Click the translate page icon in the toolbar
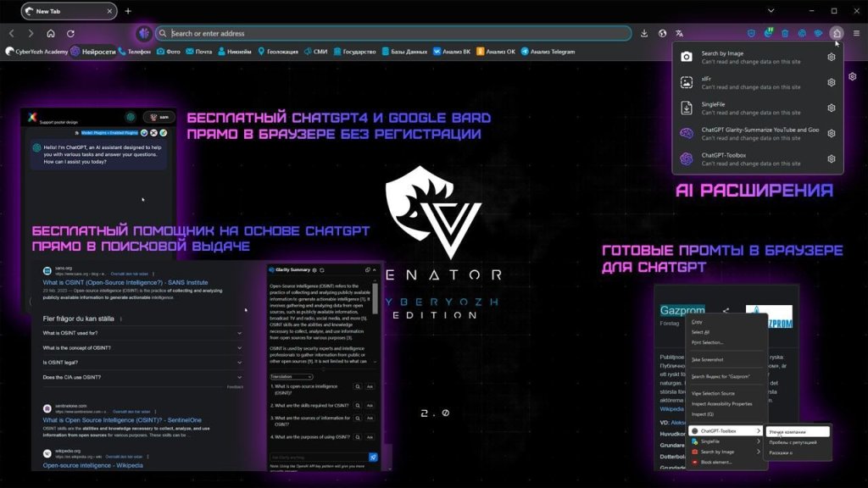 [680, 34]
